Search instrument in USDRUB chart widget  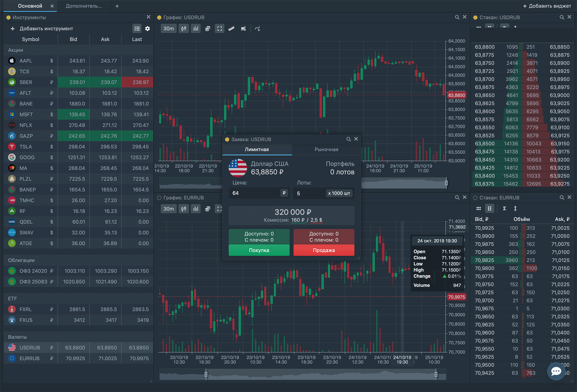pos(457,17)
